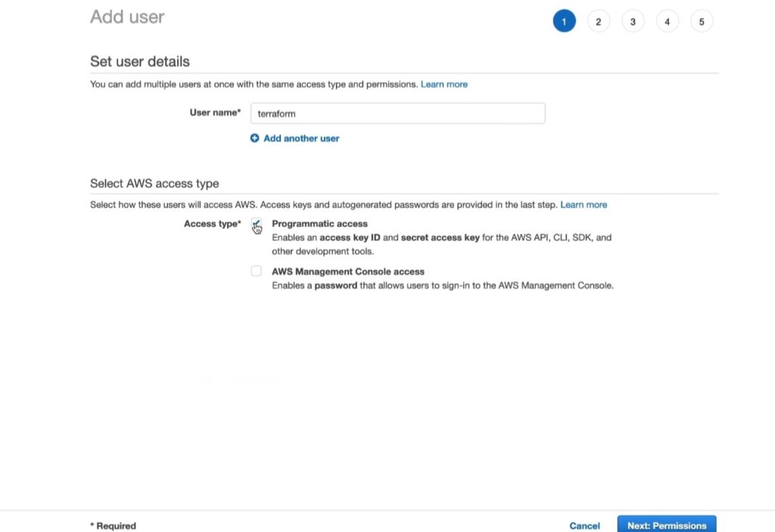The width and height of the screenshot is (775, 532).
Task: Proceed with Next: Permissions button
Action: [667, 524]
